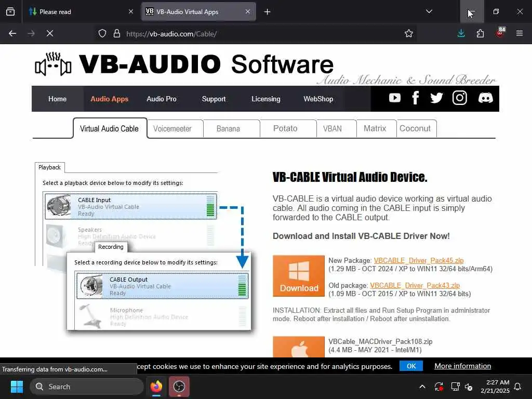Screen dimensions: 532x399
Task: Open tracking protection shield info
Action: [102, 34]
